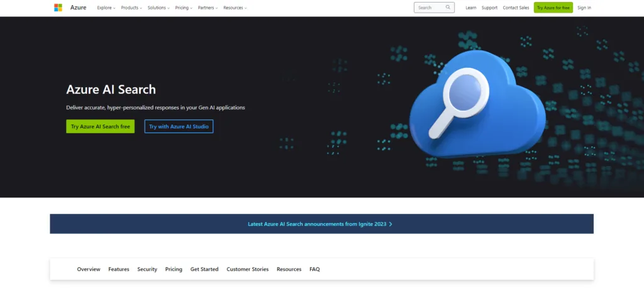Select the Overview tab
Screen dimensions: 644x288
pyautogui.click(x=89, y=269)
